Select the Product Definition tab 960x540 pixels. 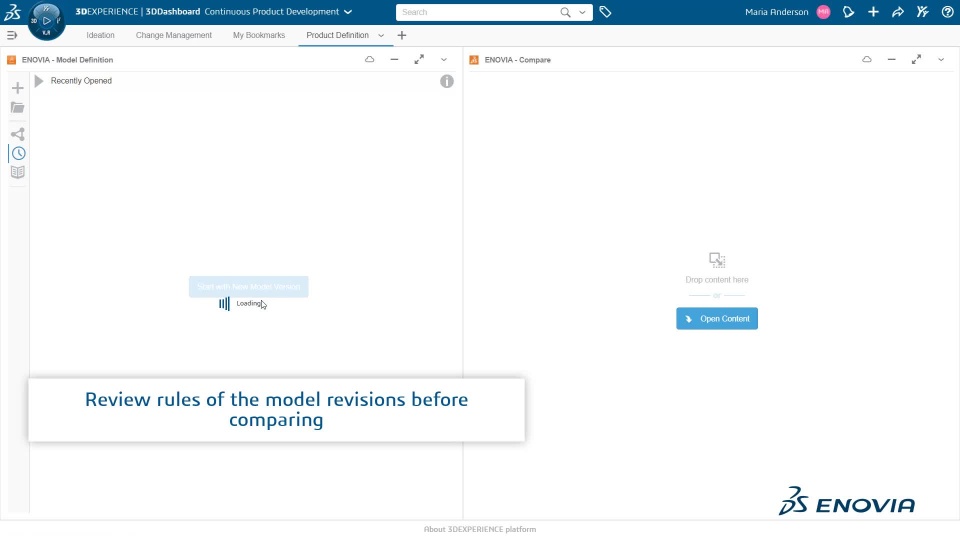tap(337, 36)
